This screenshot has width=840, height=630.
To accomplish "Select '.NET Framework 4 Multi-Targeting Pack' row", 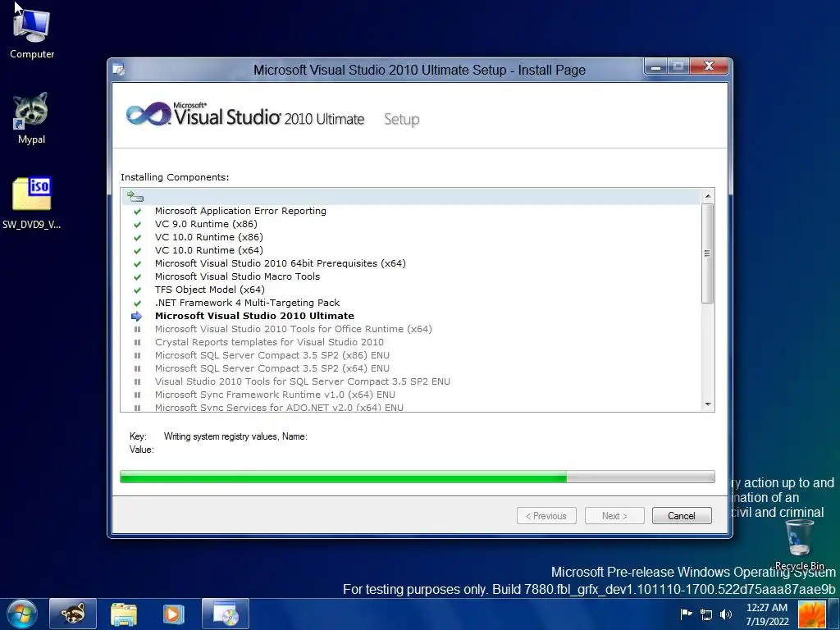I will click(x=248, y=304).
